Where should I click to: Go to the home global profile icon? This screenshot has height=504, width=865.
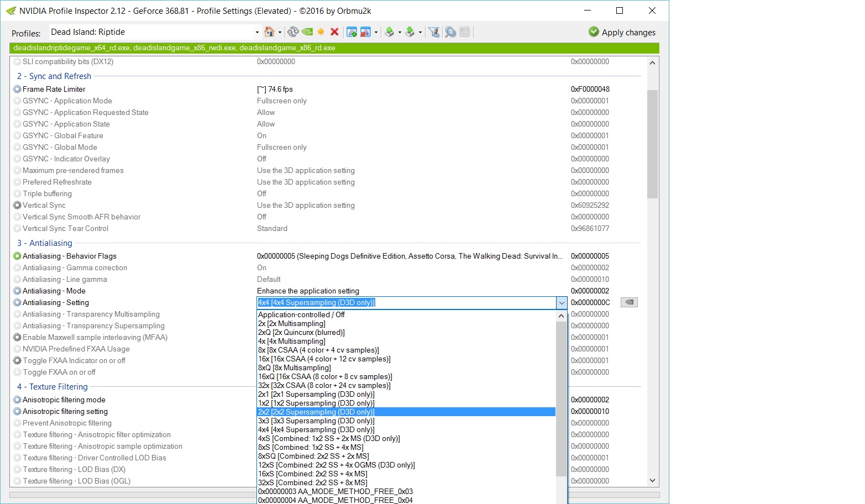[x=269, y=32]
